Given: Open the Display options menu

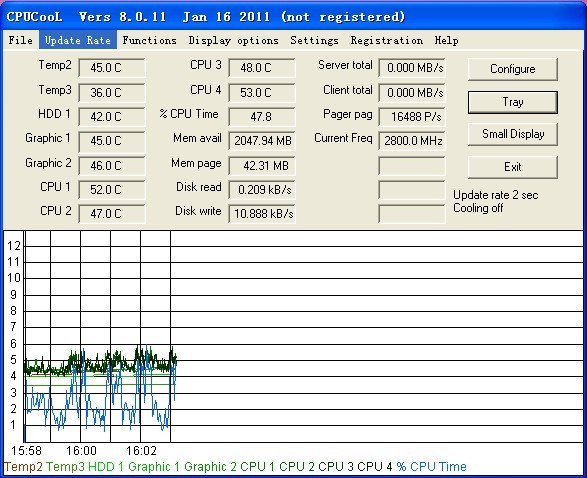Looking at the screenshot, I should [x=234, y=40].
